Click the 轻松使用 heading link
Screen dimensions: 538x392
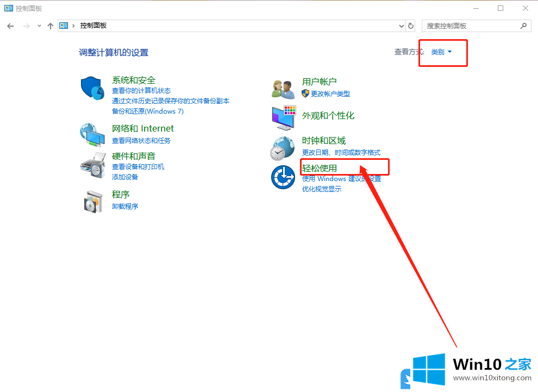(x=320, y=168)
